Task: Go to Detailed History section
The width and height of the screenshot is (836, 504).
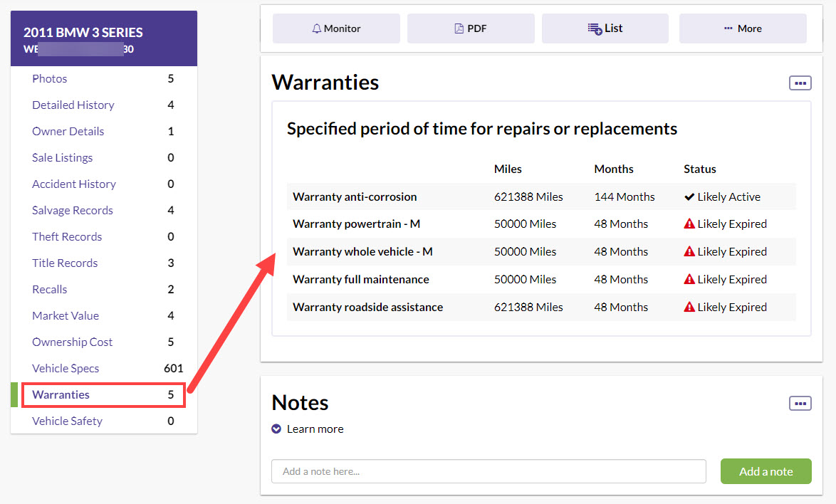Action: pyautogui.click(x=73, y=105)
